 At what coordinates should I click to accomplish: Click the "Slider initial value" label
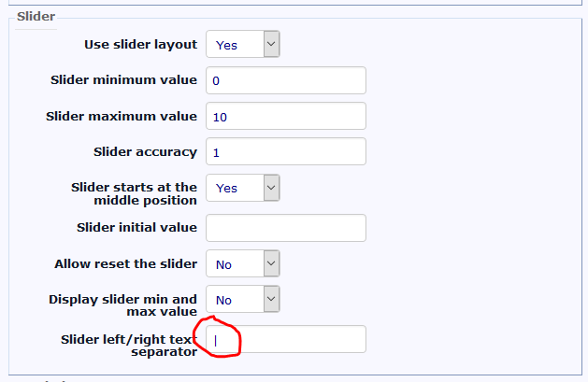136,227
